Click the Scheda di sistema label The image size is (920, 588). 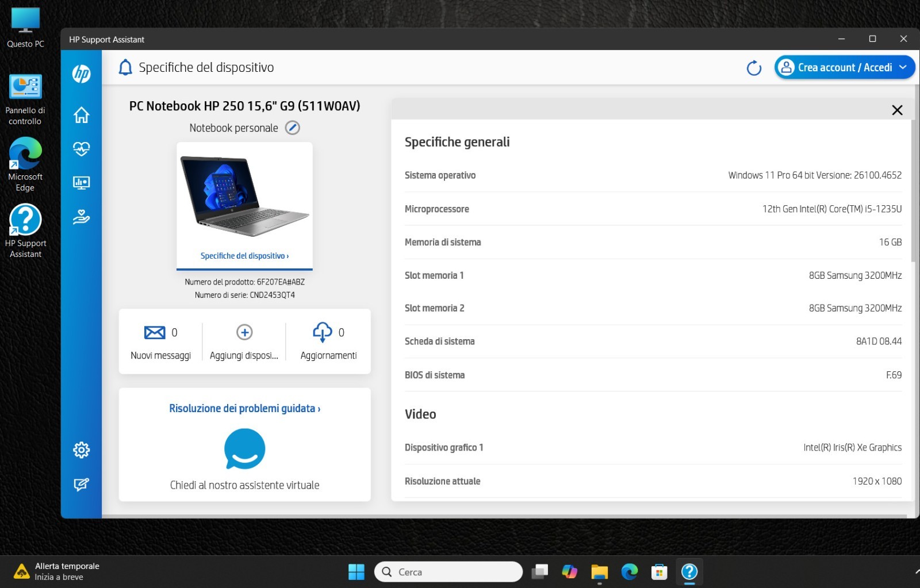439,341
